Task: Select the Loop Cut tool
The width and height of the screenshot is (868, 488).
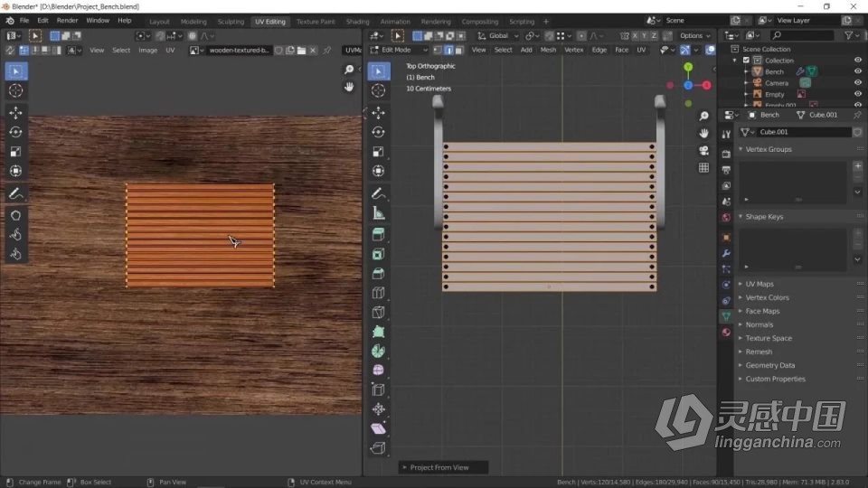Action: coord(379,293)
